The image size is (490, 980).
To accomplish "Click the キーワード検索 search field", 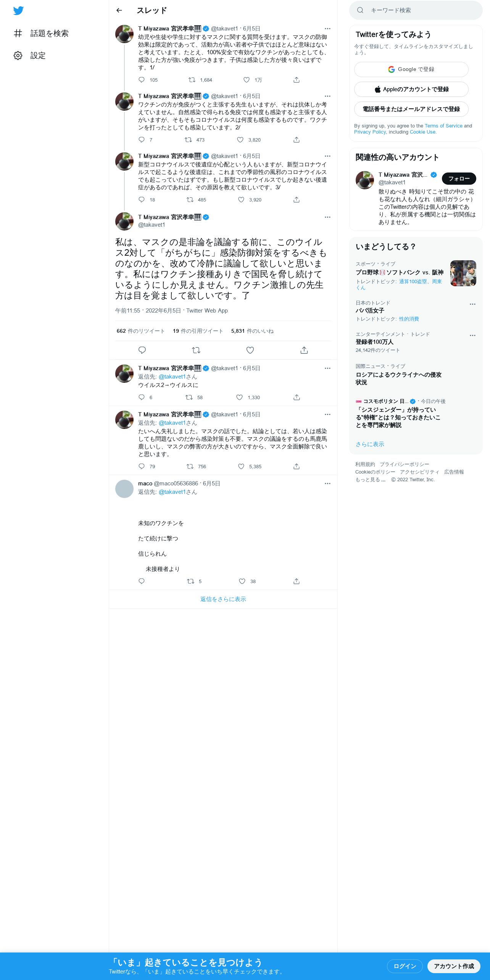I will [x=416, y=10].
